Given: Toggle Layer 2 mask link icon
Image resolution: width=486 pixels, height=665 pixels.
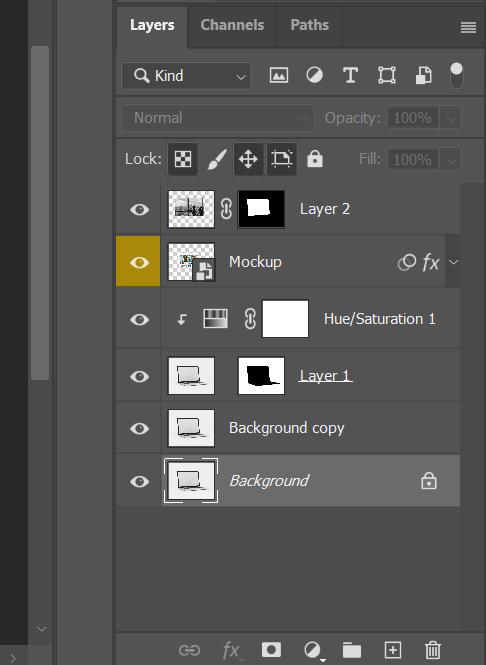Looking at the screenshot, I should [x=226, y=209].
